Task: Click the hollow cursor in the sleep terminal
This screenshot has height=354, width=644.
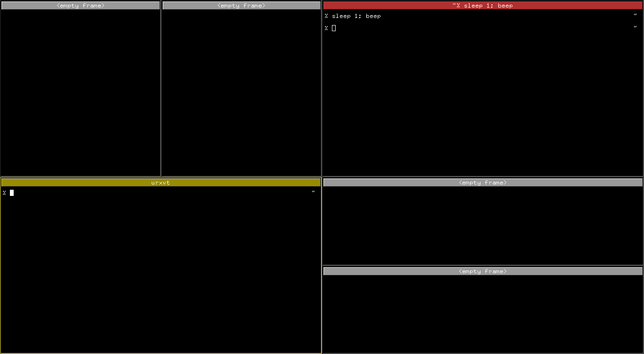Action: coord(334,28)
